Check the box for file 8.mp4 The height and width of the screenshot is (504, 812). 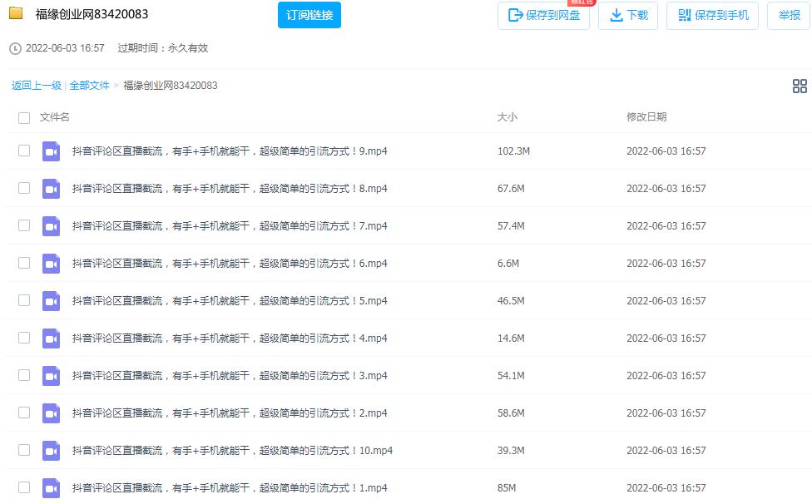coord(24,188)
